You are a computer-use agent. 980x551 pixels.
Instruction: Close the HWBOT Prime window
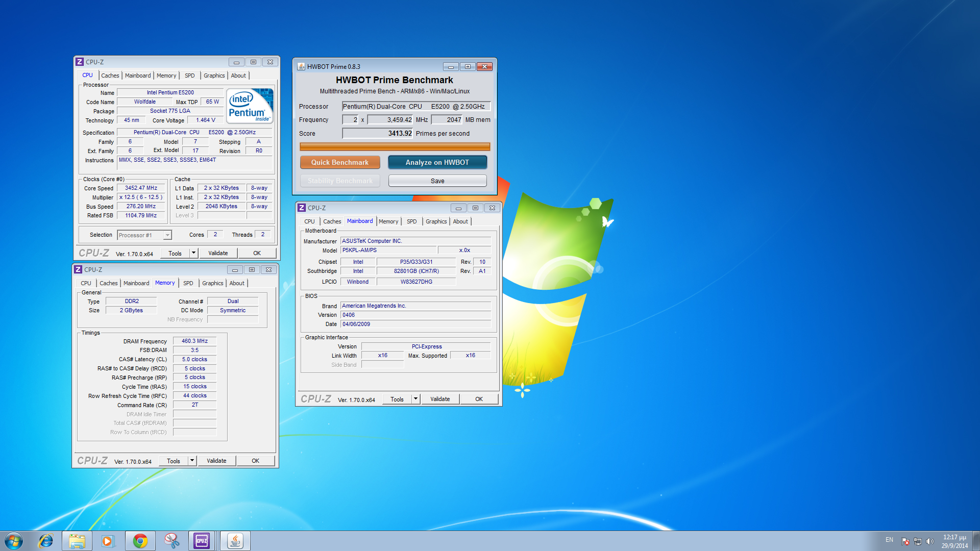[x=484, y=66]
